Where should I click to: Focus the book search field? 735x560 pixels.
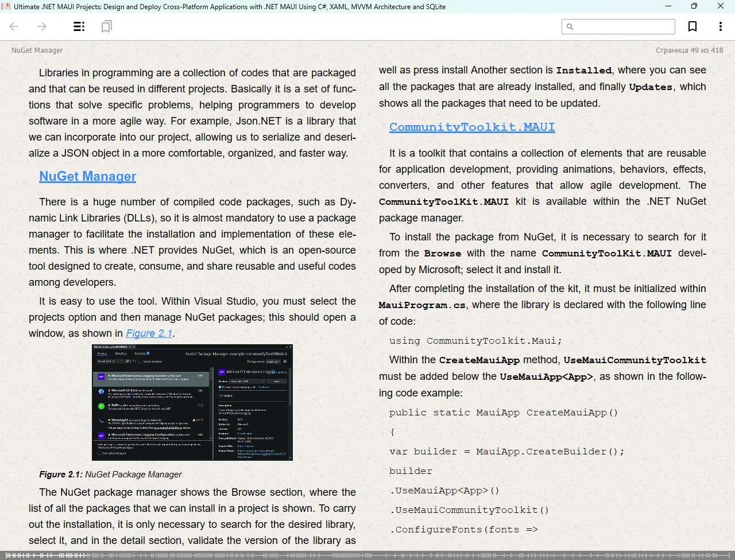[x=623, y=26]
